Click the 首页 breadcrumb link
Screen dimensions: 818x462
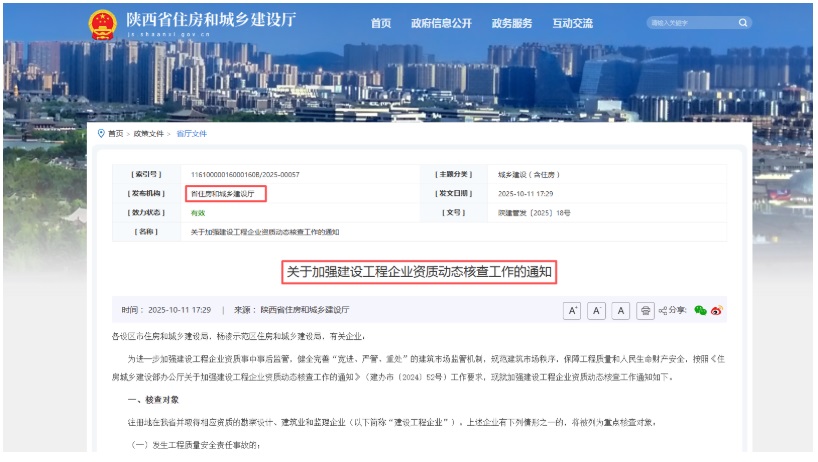tap(116, 133)
